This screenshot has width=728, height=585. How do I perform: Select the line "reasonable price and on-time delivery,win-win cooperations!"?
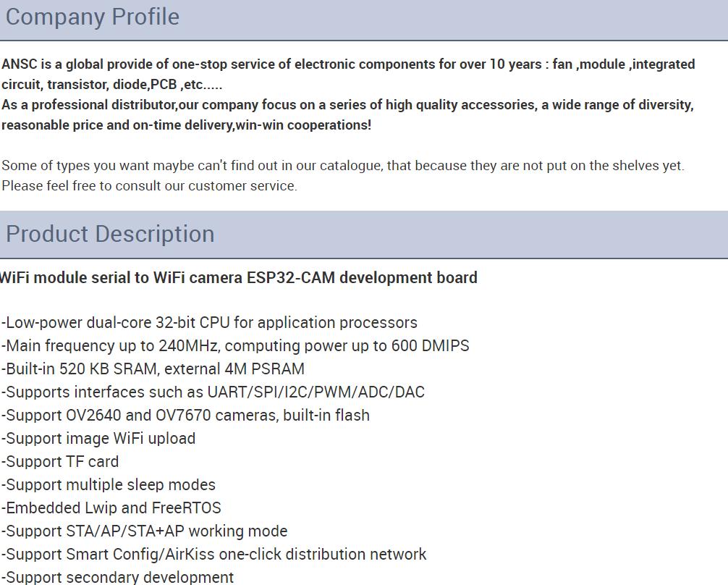click(186, 125)
